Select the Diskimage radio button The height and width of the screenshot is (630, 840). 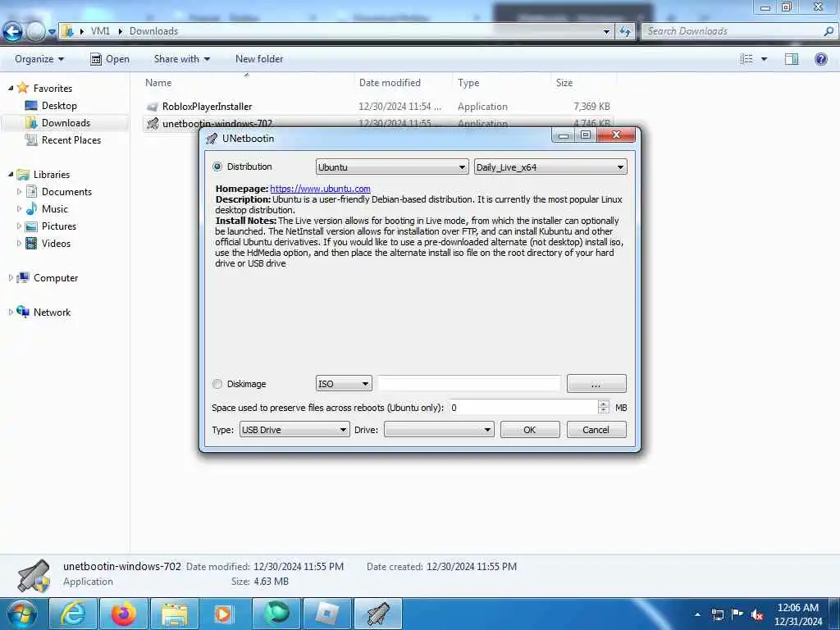(x=217, y=384)
